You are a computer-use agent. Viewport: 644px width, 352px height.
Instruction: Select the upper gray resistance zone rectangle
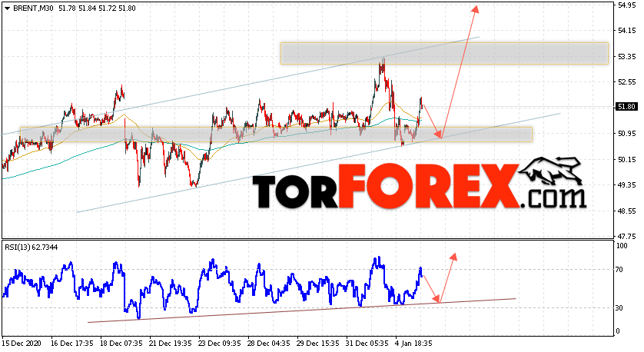[x=444, y=53]
